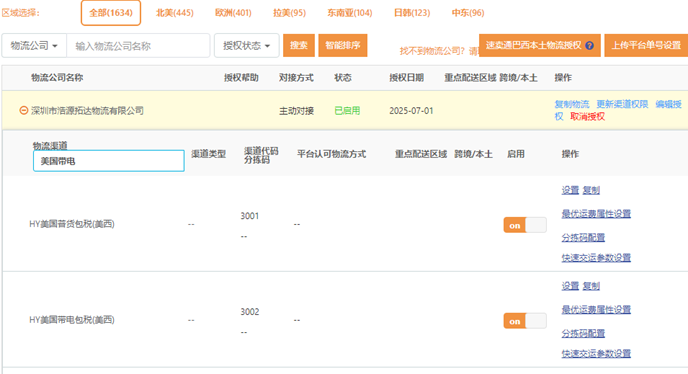Open the 物流公司 dropdown
Image resolution: width=688 pixels, height=374 pixels.
[34, 46]
